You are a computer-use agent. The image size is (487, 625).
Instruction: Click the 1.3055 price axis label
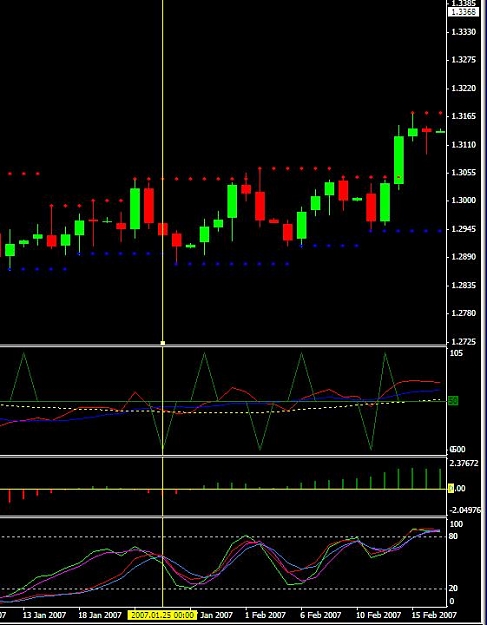[x=463, y=172]
